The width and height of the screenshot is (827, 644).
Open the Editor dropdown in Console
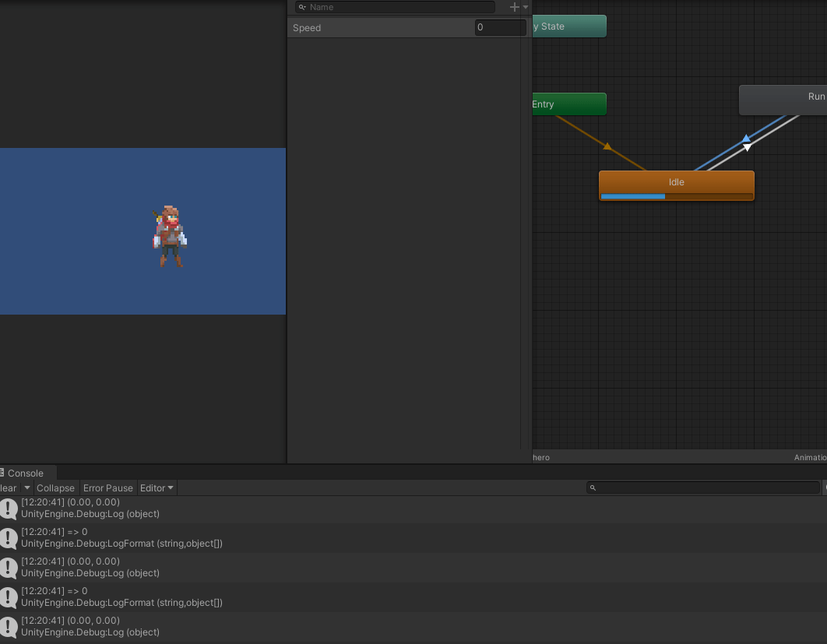[x=157, y=488]
